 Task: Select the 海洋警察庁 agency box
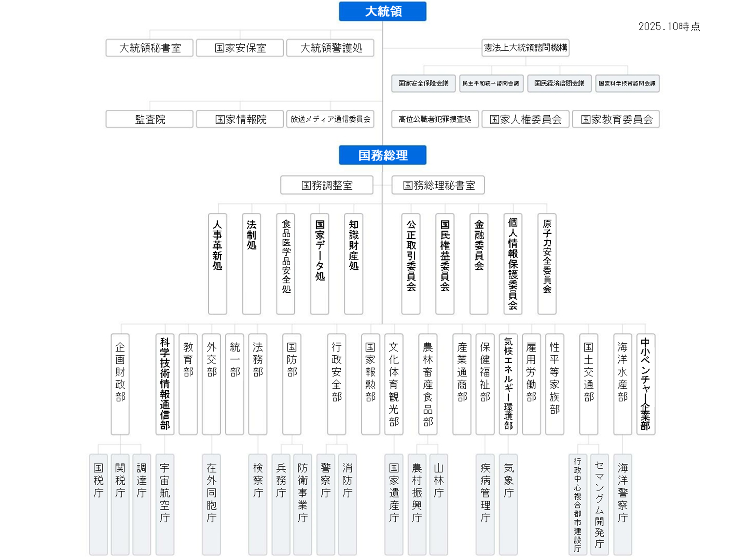pos(622,504)
